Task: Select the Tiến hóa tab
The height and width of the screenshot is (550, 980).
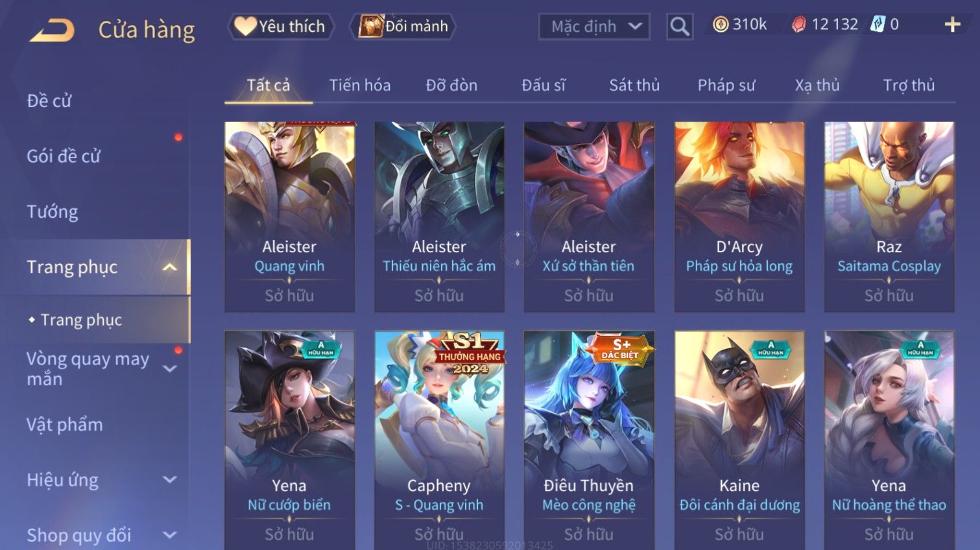Action: pyautogui.click(x=360, y=85)
